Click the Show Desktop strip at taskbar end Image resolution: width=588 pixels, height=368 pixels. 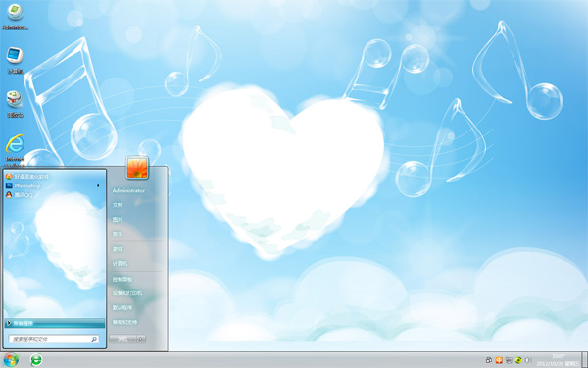584,360
